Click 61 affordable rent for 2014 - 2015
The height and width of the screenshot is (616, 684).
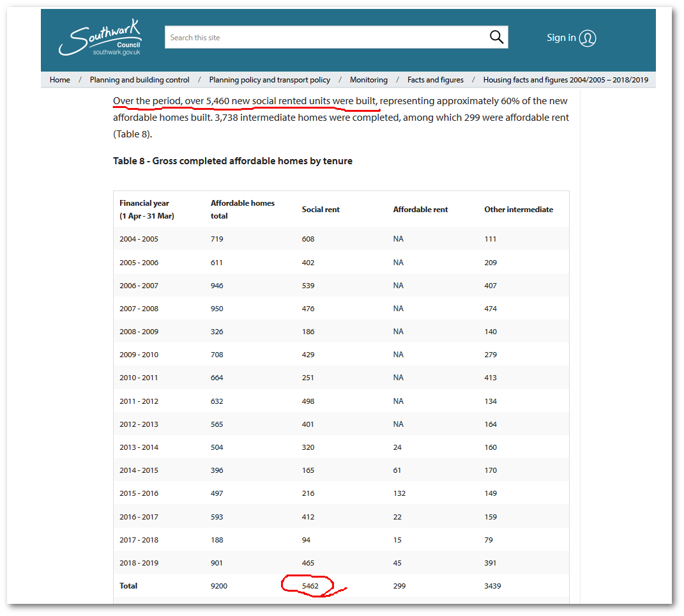tap(397, 470)
